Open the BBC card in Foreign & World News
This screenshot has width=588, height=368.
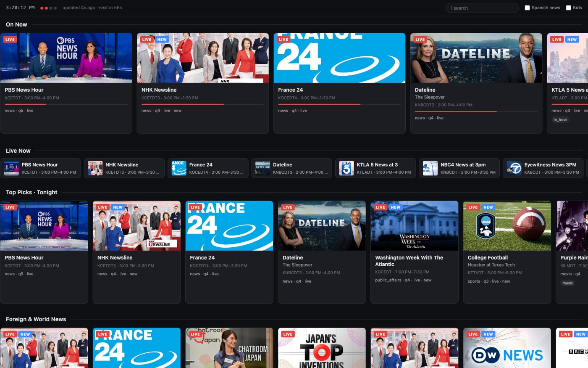[x=572, y=348]
